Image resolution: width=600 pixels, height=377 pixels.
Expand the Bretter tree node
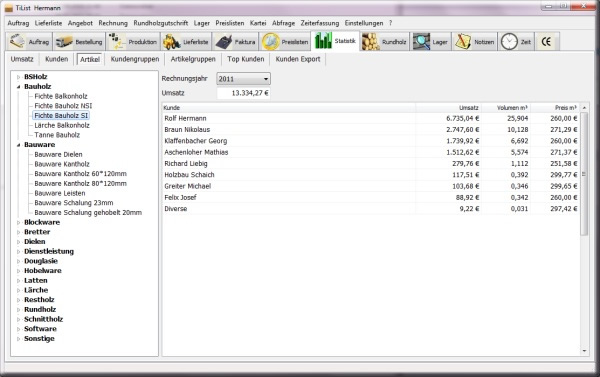(x=18, y=232)
